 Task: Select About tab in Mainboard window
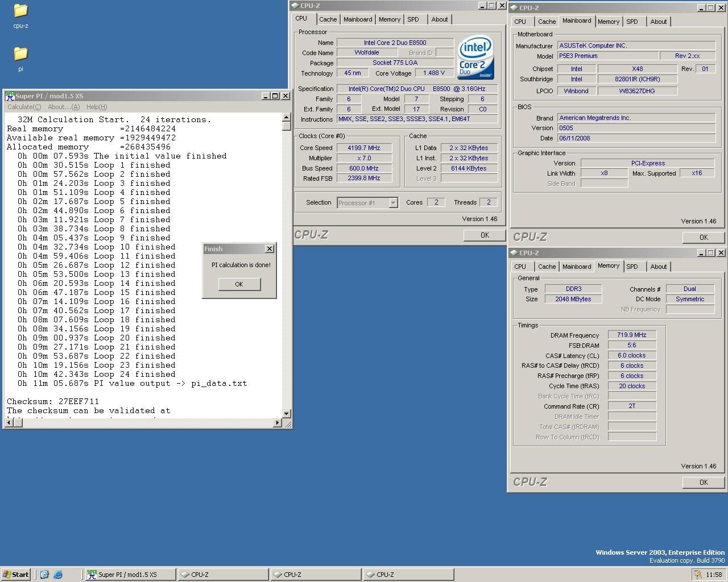pyautogui.click(x=659, y=22)
